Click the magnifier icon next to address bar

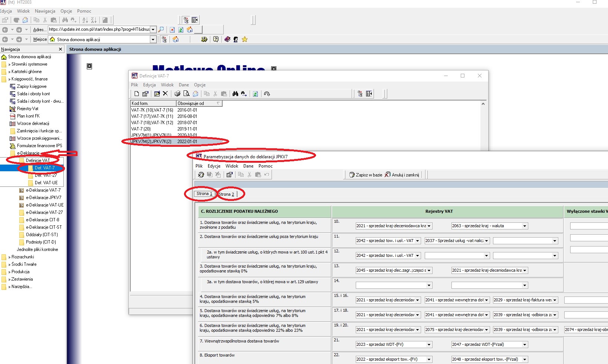coord(161,30)
